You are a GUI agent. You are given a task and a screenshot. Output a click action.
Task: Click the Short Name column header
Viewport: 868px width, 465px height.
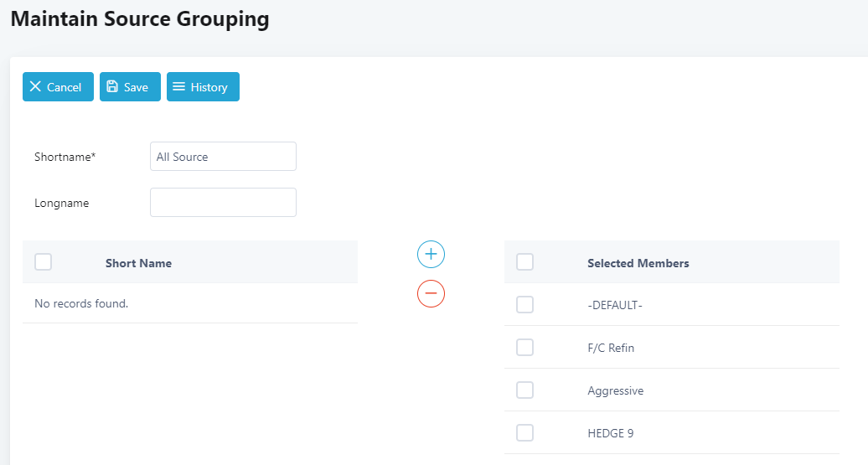[138, 263]
